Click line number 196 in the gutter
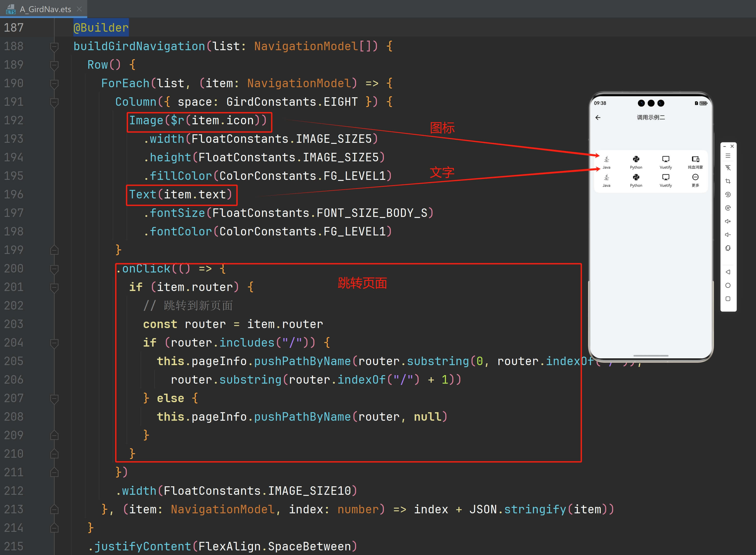This screenshot has width=756, height=555. pos(14,195)
